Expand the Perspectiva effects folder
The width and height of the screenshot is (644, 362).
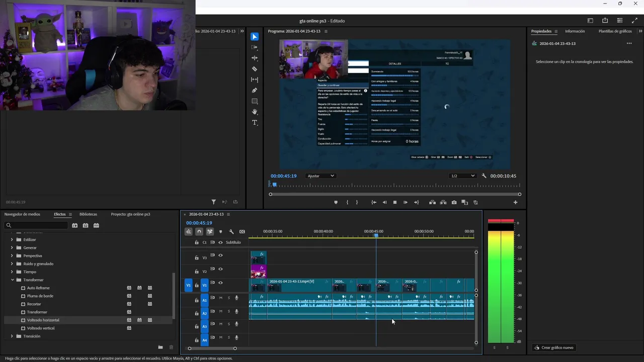coord(12,256)
